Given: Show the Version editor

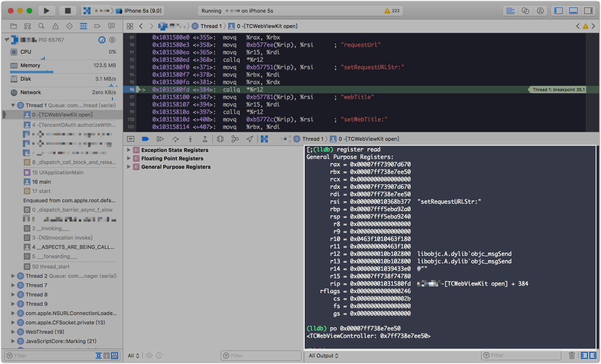Looking at the screenshot, I should (x=540, y=11).
